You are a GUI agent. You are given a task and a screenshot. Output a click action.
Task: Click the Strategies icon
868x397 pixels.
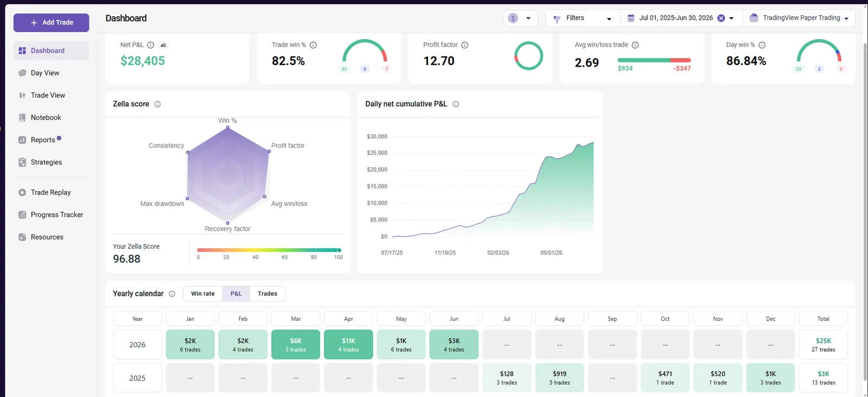[22, 162]
